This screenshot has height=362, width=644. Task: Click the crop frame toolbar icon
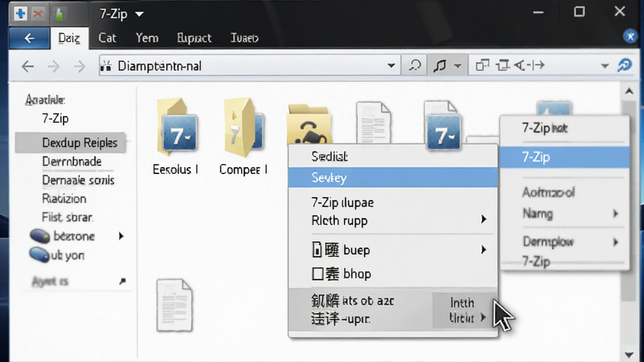502,65
